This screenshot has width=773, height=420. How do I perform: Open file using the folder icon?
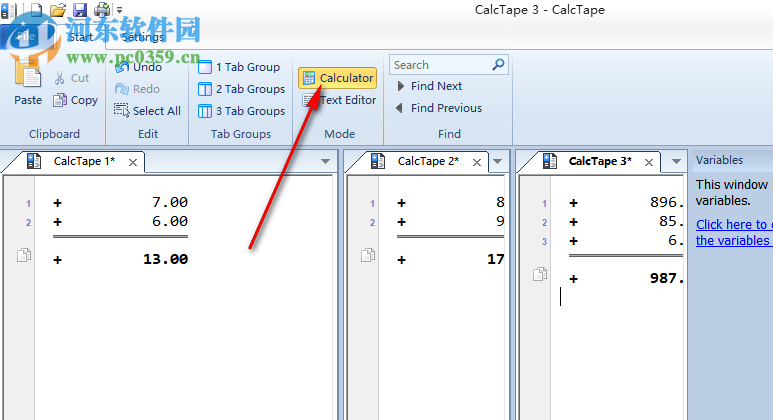click(x=58, y=9)
